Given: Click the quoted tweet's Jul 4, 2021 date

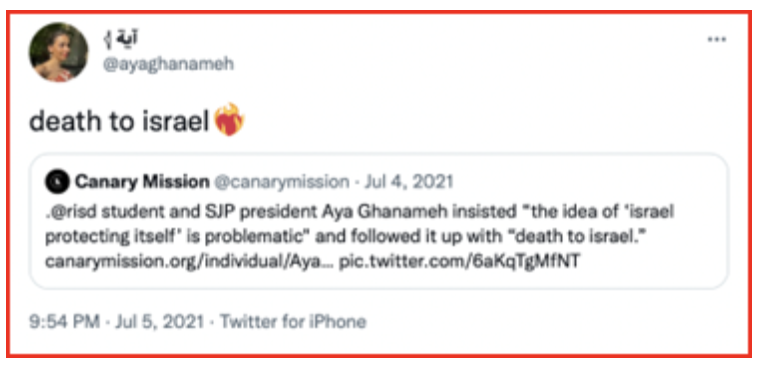Looking at the screenshot, I should pos(409,182).
